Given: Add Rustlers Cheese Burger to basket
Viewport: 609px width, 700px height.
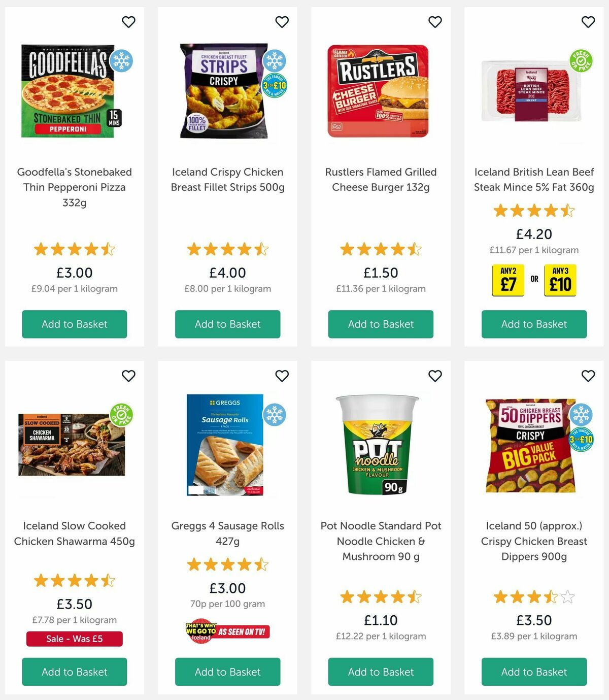Looking at the screenshot, I should click(x=380, y=324).
